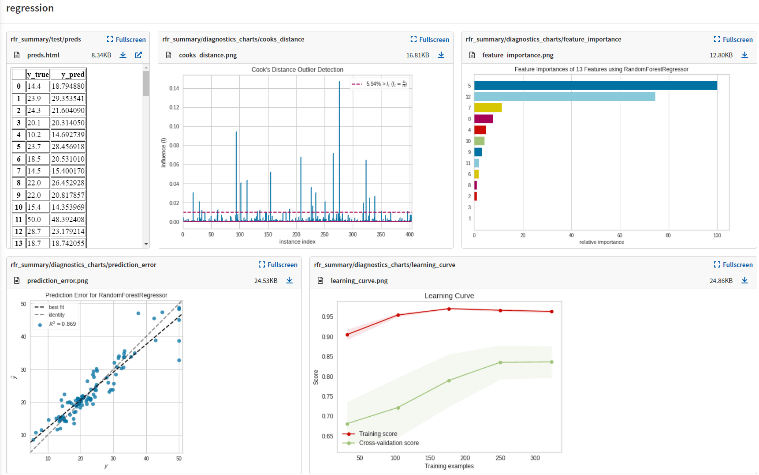Click the regression section heading
The image size is (759, 475).
click(30, 8)
